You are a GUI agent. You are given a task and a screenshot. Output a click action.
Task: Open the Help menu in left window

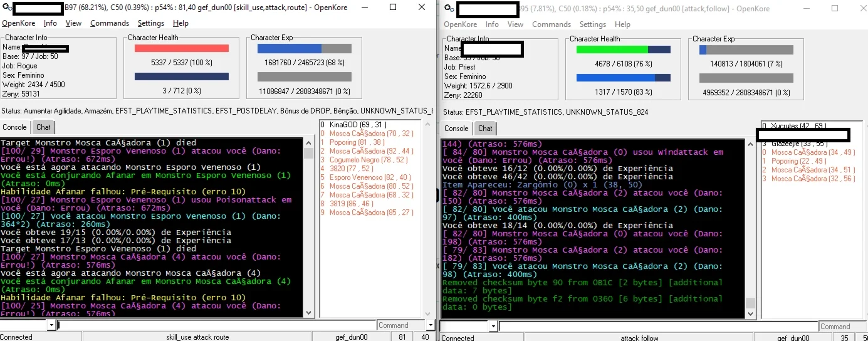pos(180,23)
